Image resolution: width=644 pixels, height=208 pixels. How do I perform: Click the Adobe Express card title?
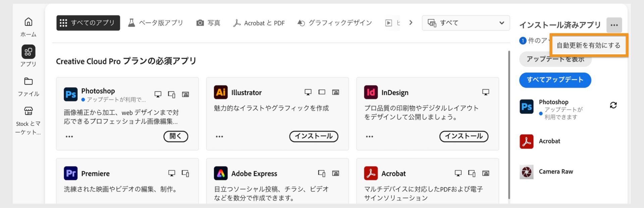point(254,174)
